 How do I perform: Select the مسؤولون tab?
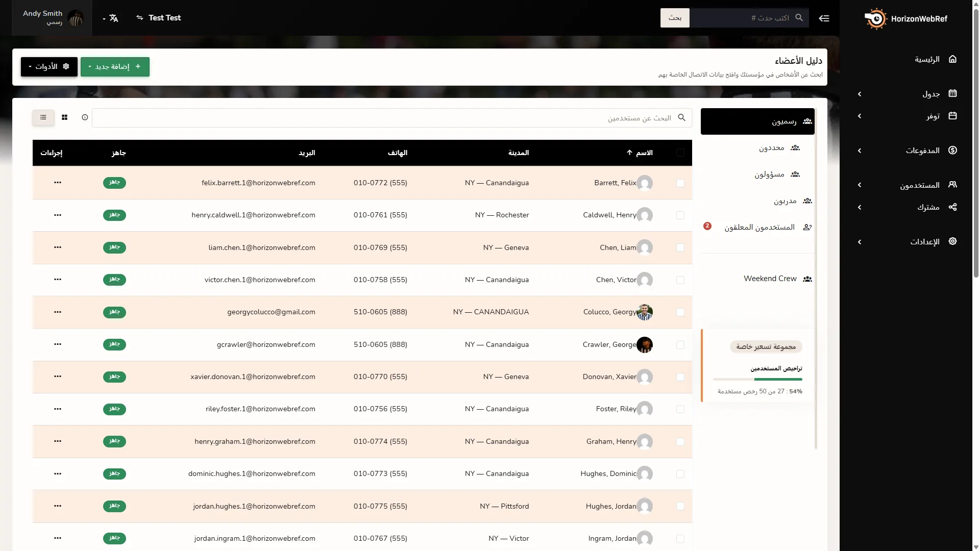[x=757, y=174]
